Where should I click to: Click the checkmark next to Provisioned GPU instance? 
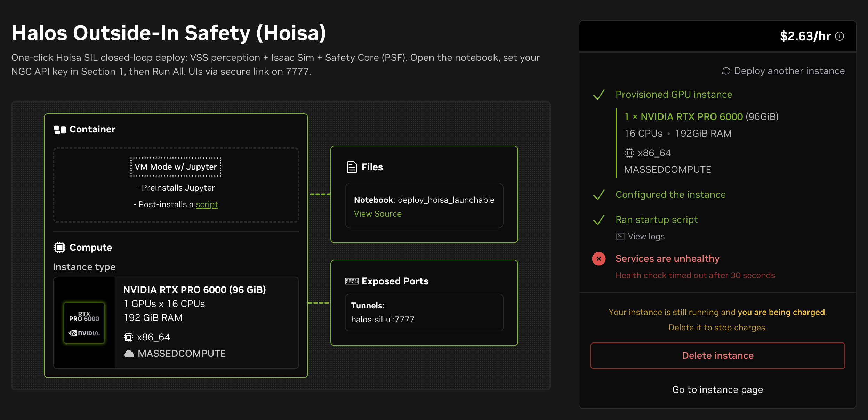click(599, 95)
